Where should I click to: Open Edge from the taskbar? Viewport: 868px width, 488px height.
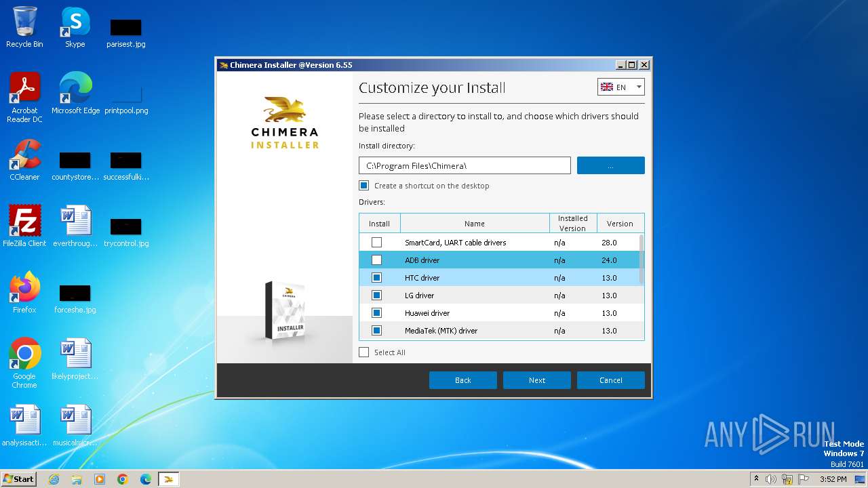(146, 479)
